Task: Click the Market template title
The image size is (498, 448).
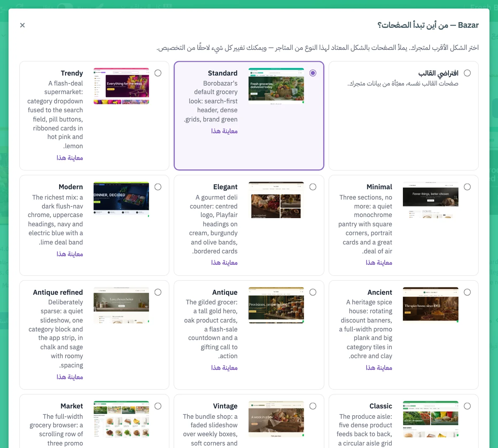Action: [x=72, y=406]
